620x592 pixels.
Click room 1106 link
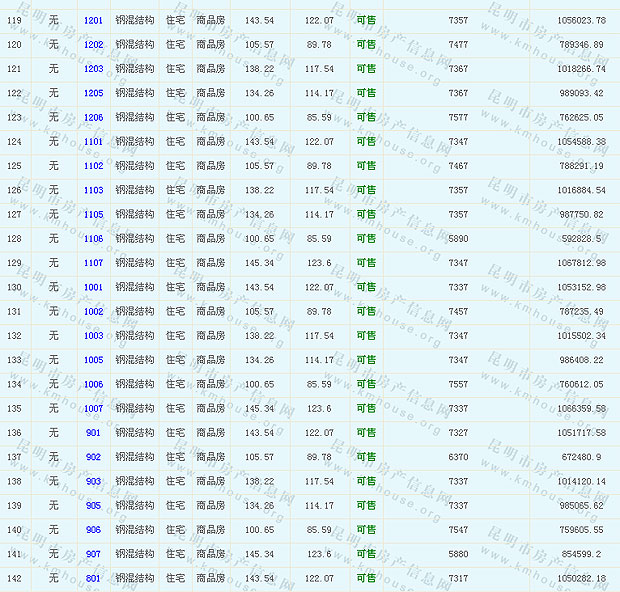(93, 239)
